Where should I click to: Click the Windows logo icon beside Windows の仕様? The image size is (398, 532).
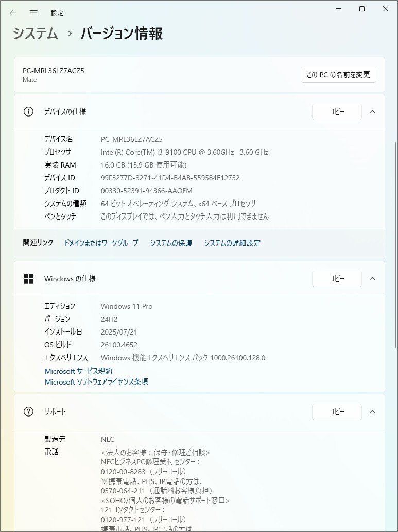click(x=28, y=278)
